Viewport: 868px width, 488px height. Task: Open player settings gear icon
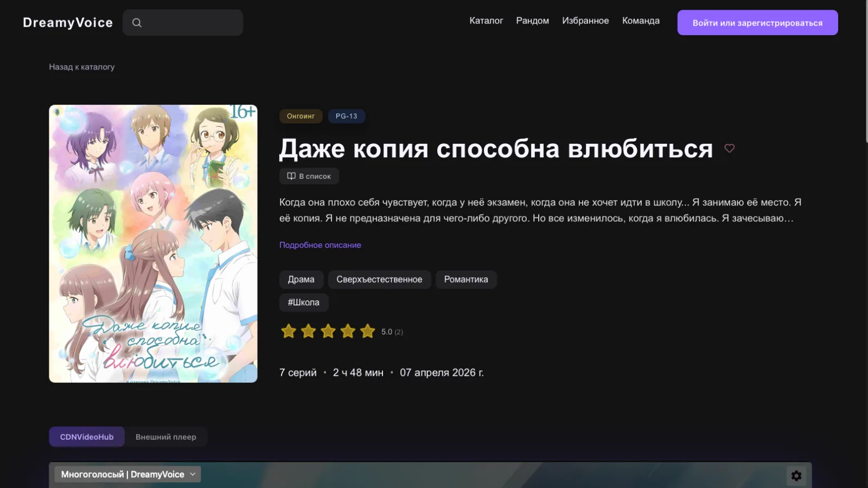click(x=796, y=476)
